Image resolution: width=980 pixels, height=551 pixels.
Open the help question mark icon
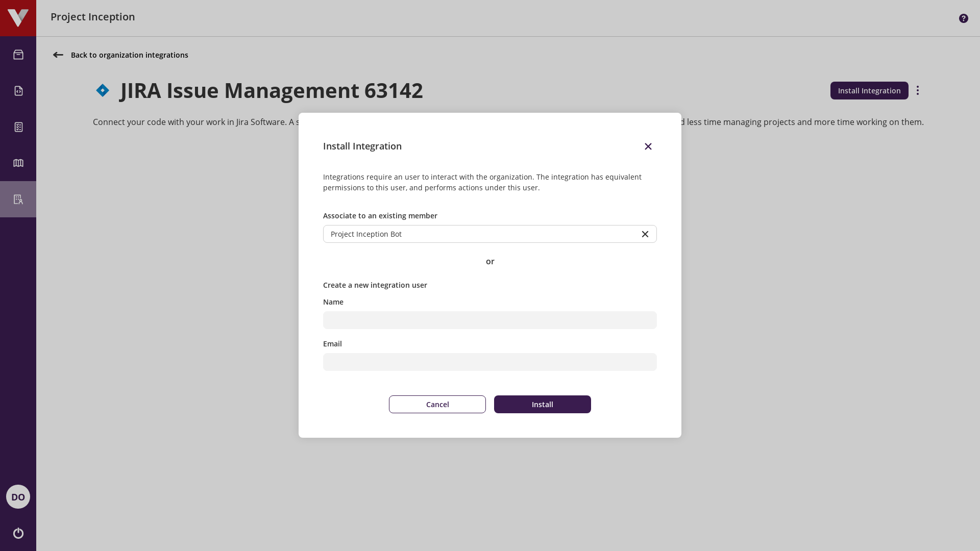pos(964,18)
